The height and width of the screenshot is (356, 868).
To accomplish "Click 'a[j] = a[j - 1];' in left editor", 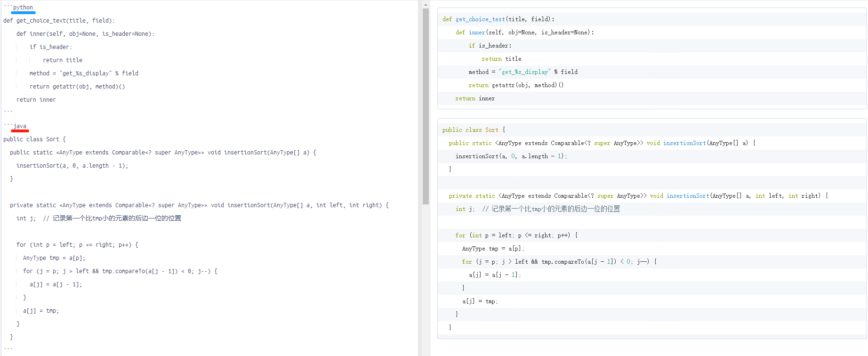I will pos(56,284).
